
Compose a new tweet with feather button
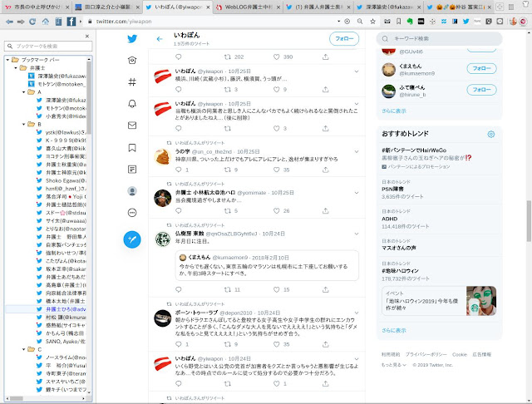pos(132,239)
